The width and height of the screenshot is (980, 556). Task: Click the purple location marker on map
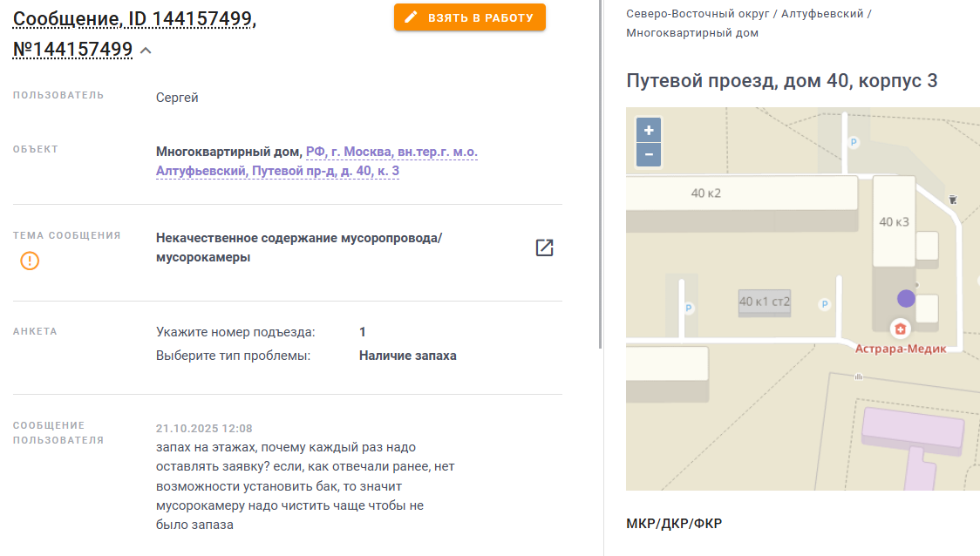pyautogui.click(x=906, y=298)
